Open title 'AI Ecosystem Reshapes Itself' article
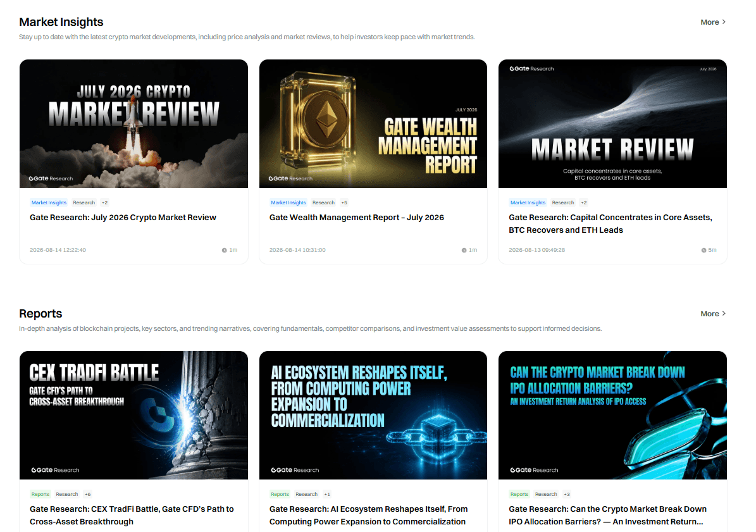The image size is (756, 532). tap(368, 515)
